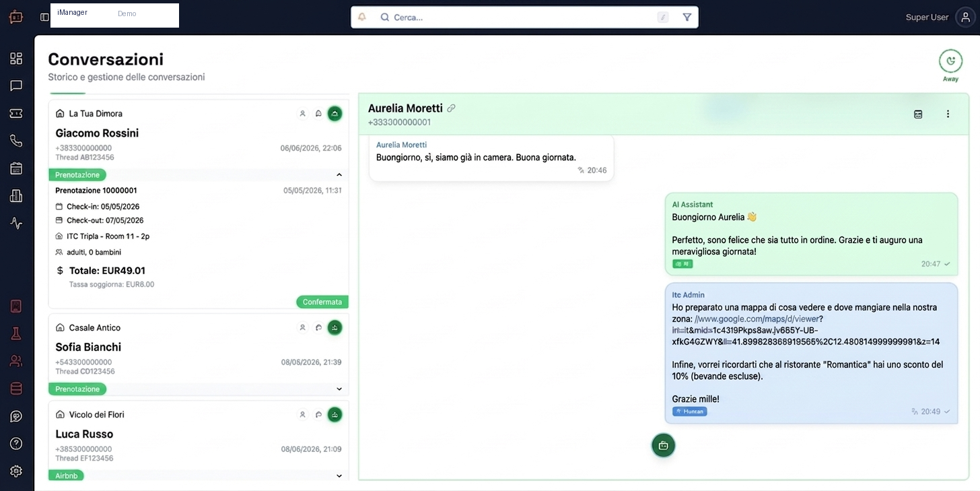The height and width of the screenshot is (491, 980).
Task: Click the person icon on Giacomo Rossini card
Action: (x=303, y=114)
